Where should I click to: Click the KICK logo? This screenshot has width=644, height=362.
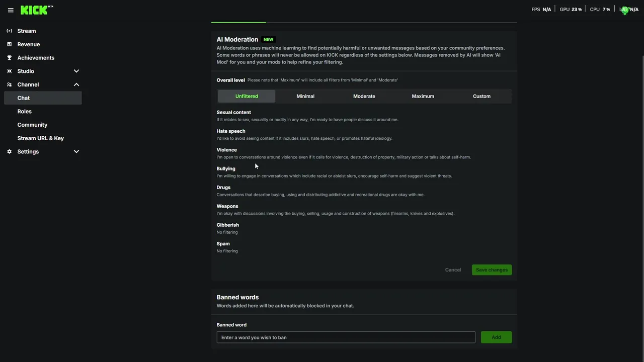click(x=34, y=10)
